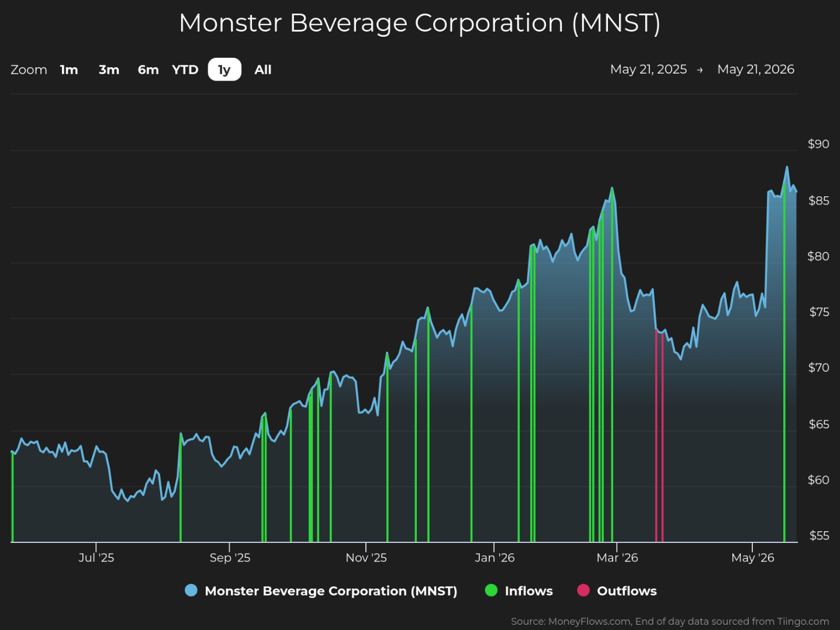The height and width of the screenshot is (630, 840).
Task: Open the start date May 21, 2025
Action: point(648,70)
